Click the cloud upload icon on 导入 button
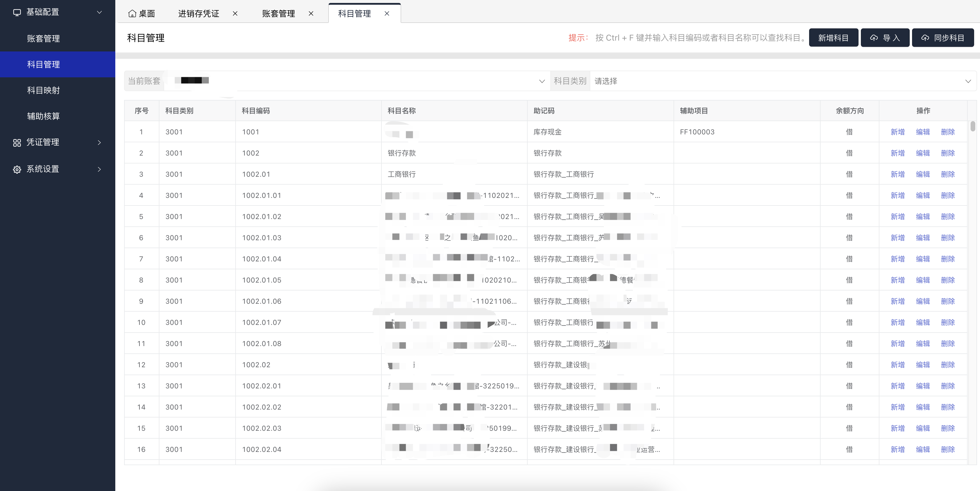 874,38
